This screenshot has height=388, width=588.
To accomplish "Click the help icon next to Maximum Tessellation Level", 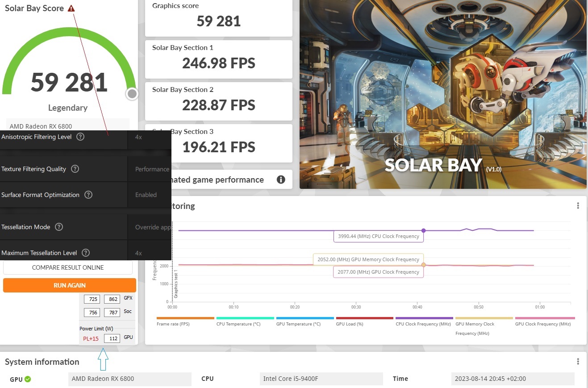I will [x=86, y=253].
